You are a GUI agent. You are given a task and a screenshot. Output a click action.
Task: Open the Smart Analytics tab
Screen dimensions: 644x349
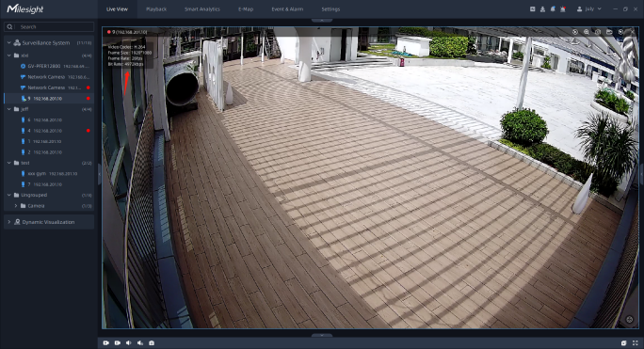coord(202,9)
